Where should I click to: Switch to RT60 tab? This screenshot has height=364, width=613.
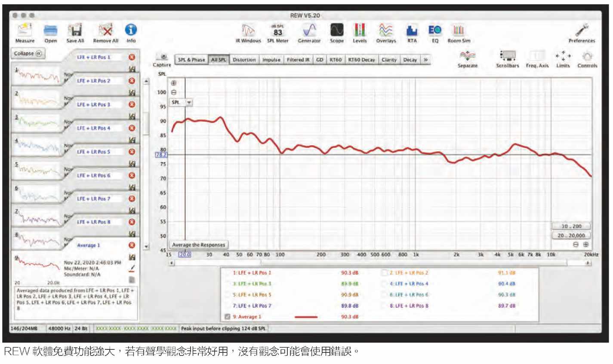coord(336,60)
